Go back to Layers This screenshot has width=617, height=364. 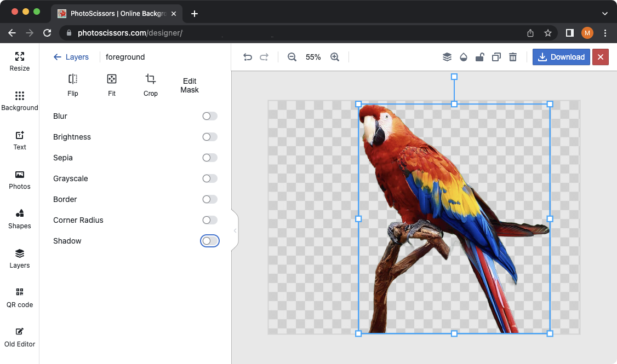coord(71,57)
